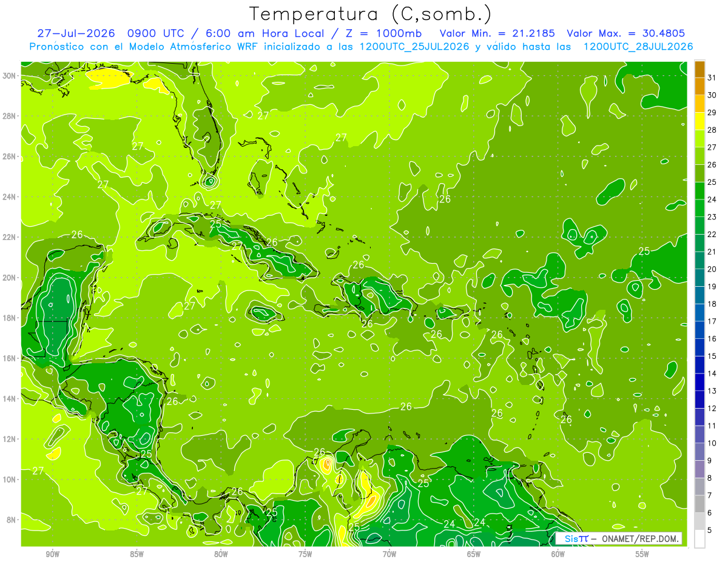Click the 16N latitude axis label
Viewport: 728px width, 562px height.
[x=10, y=358]
